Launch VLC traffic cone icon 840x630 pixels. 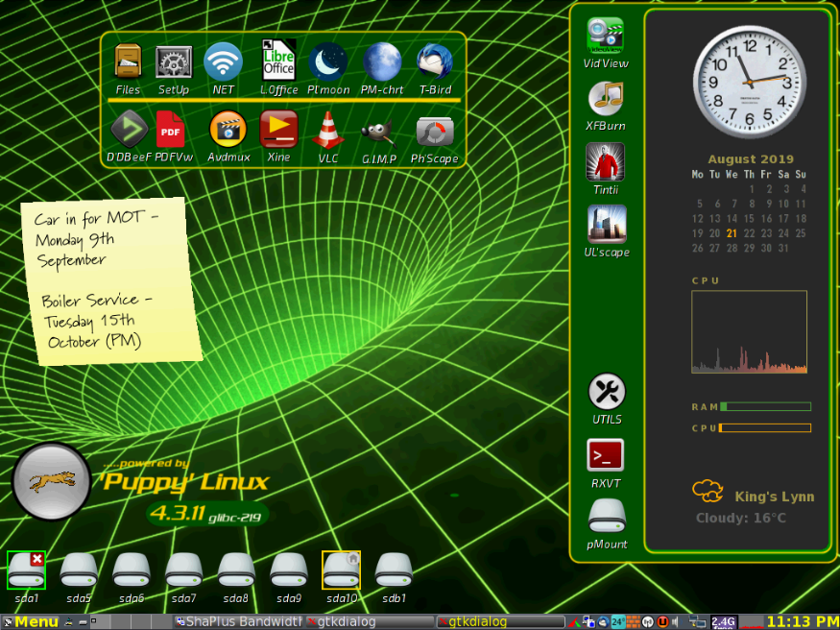(328, 131)
